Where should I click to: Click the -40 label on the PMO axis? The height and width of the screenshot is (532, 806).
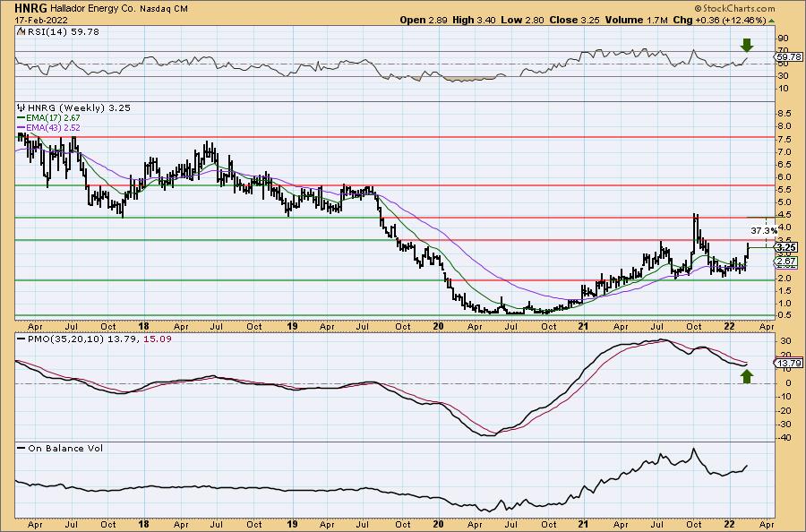(784, 437)
